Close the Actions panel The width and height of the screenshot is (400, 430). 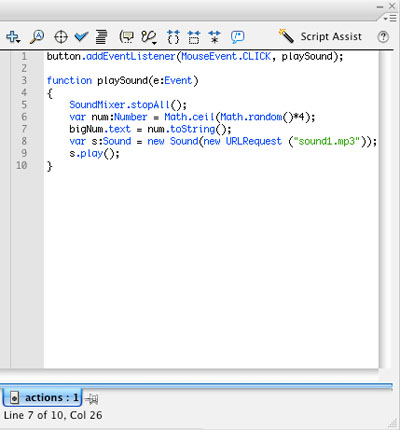coord(392,6)
